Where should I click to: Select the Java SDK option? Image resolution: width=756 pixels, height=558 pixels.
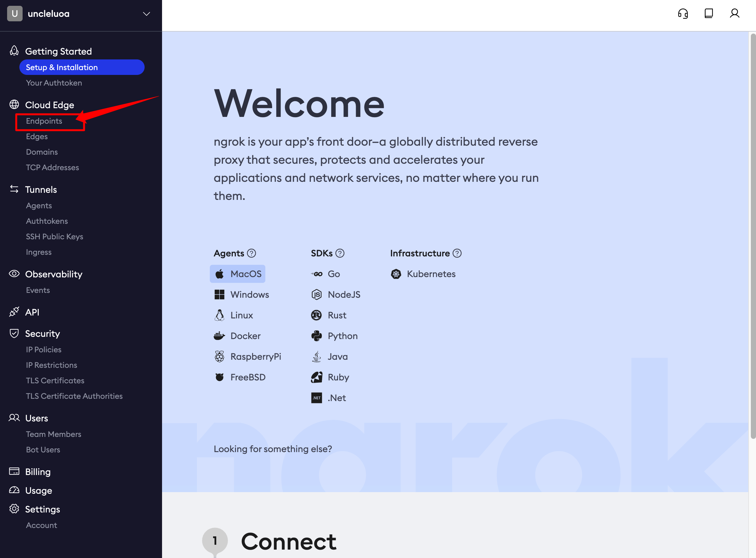tap(330, 356)
